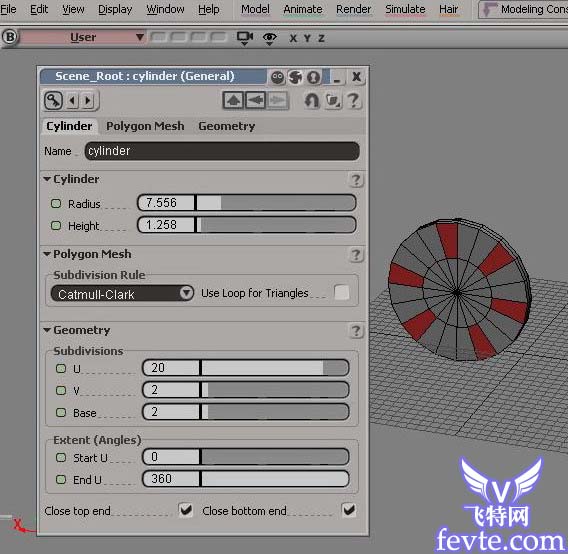Image resolution: width=568 pixels, height=554 pixels.
Task: Click the greyed right-arrow icon
Action: (277, 100)
